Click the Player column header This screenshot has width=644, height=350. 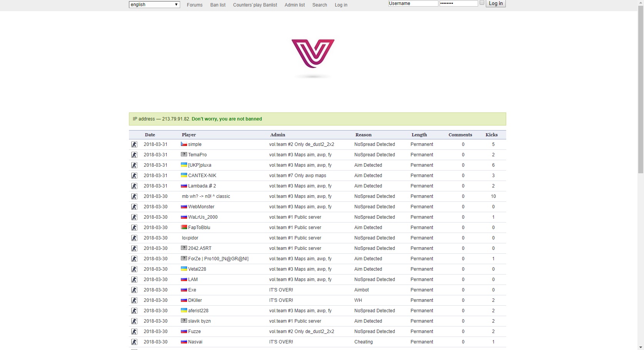point(189,135)
